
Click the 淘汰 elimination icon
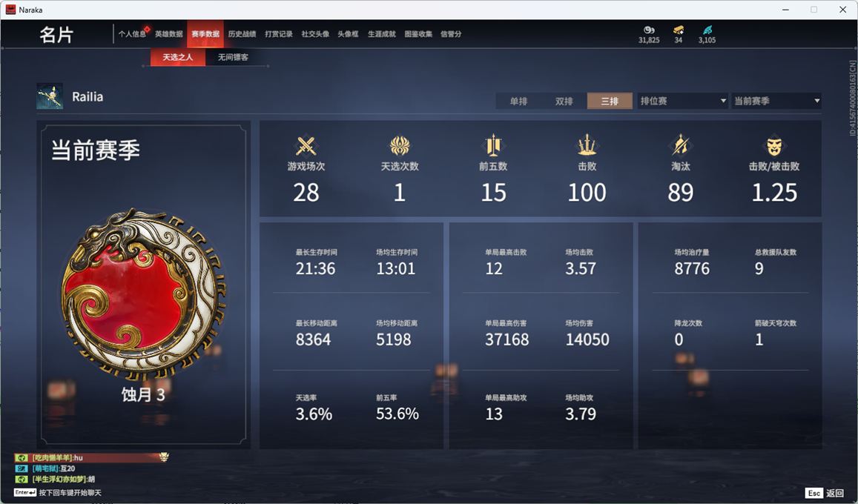pos(680,145)
